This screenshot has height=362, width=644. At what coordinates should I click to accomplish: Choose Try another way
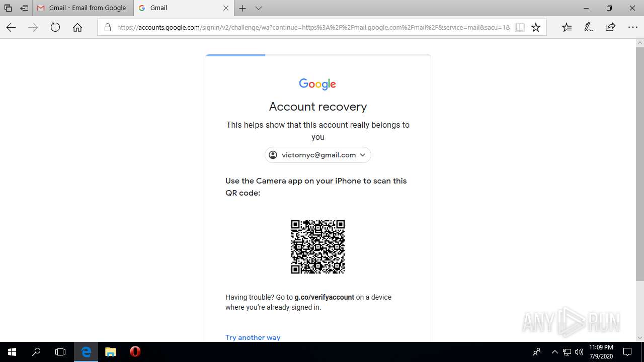click(x=253, y=337)
